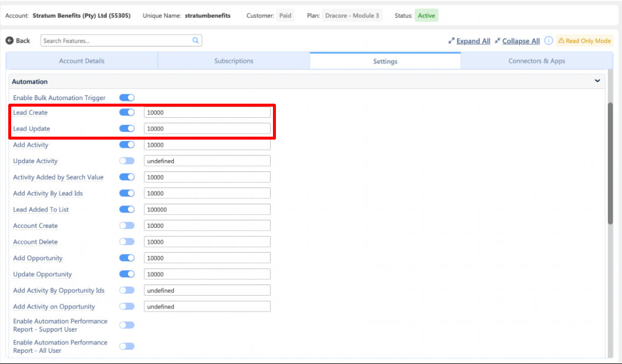This screenshot has height=364, width=622.
Task: Enable Automation Performance Report Support User switch
Action: coord(127,325)
